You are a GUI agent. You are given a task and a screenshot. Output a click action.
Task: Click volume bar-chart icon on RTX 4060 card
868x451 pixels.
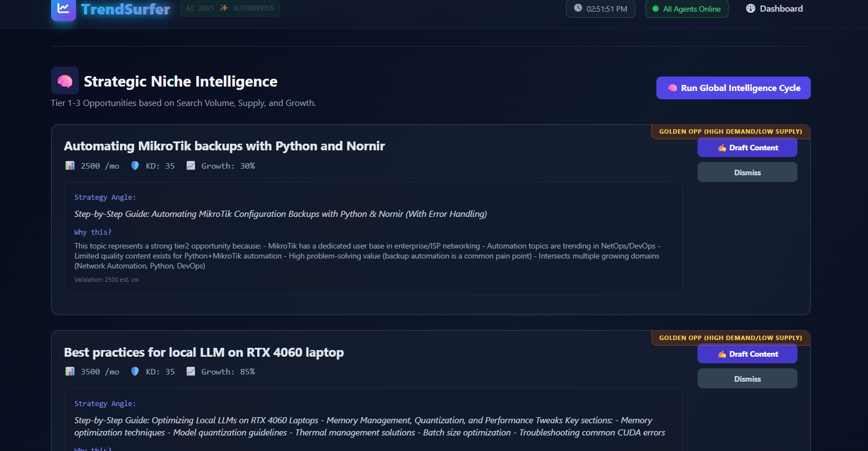pyautogui.click(x=70, y=372)
